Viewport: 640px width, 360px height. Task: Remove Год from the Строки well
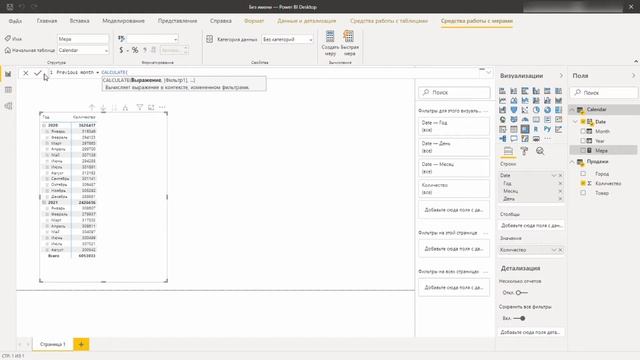coord(560,183)
